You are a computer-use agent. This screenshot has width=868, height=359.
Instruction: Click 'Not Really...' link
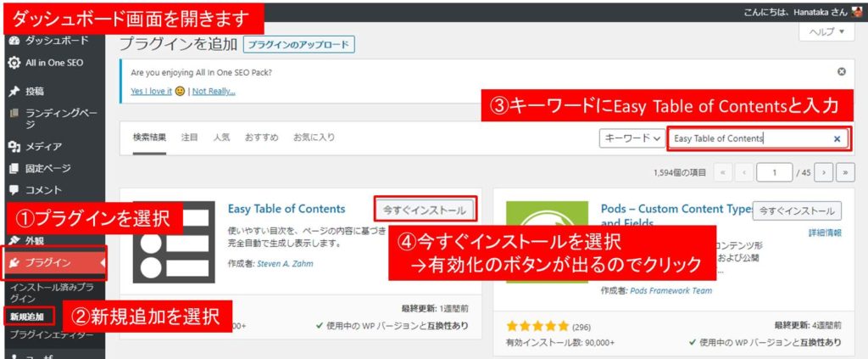pyautogui.click(x=214, y=92)
